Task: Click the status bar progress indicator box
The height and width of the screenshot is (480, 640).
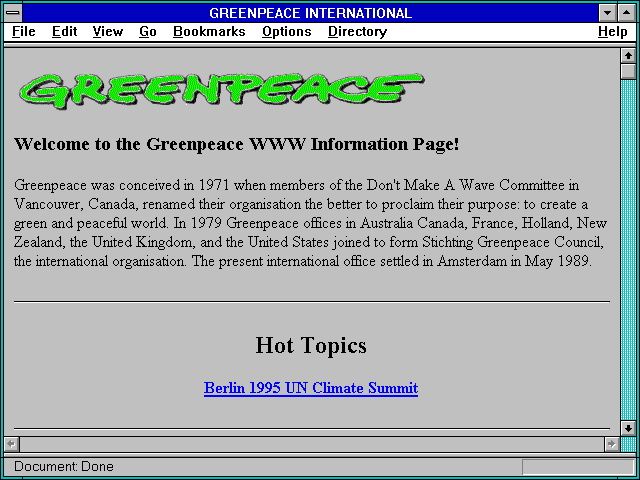Action: [578, 467]
